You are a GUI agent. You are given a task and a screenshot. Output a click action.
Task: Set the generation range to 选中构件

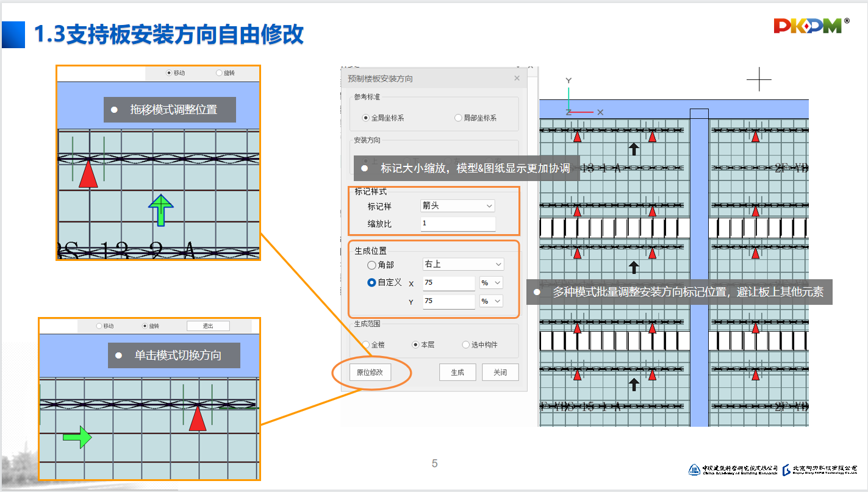click(x=465, y=344)
